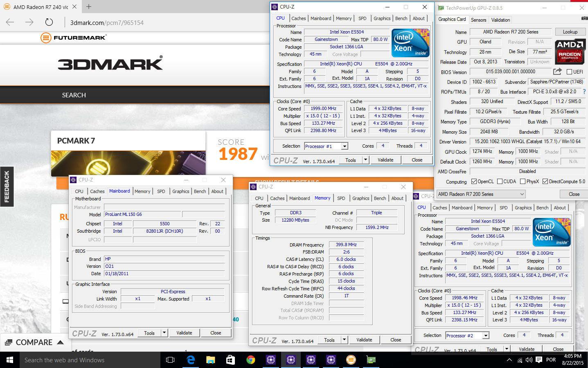Switch to the first CPU-Z taskbar icon
The image size is (588, 368).
pos(271,360)
